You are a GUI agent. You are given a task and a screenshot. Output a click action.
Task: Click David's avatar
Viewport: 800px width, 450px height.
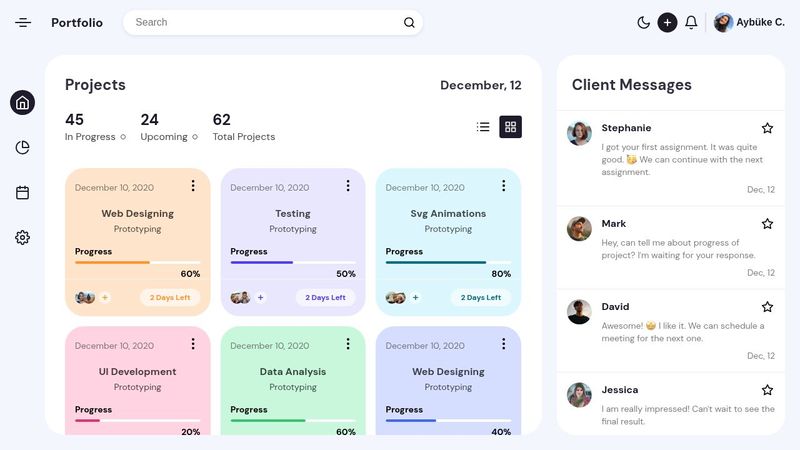pos(579,312)
